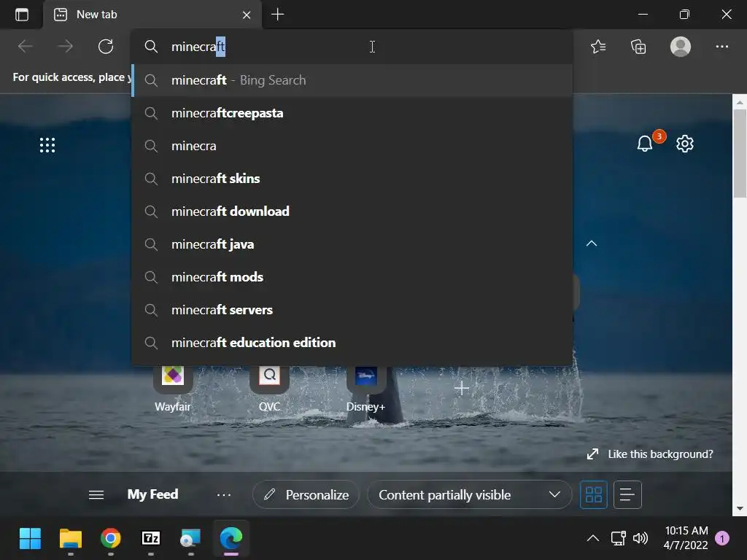Click the Personalize button
The image size is (747, 560).
coord(306,495)
